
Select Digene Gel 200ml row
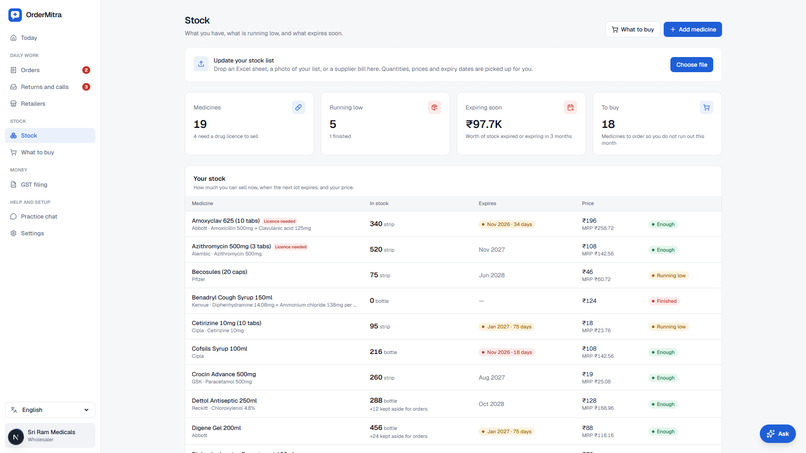(453, 431)
